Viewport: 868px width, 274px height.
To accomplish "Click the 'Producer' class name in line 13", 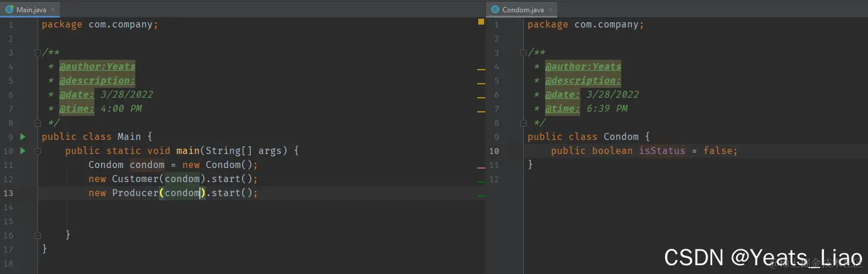I will [135, 193].
